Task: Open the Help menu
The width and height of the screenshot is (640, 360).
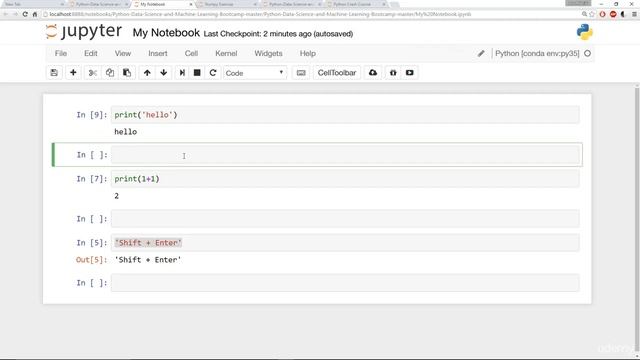Action: [x=308, y=53]
